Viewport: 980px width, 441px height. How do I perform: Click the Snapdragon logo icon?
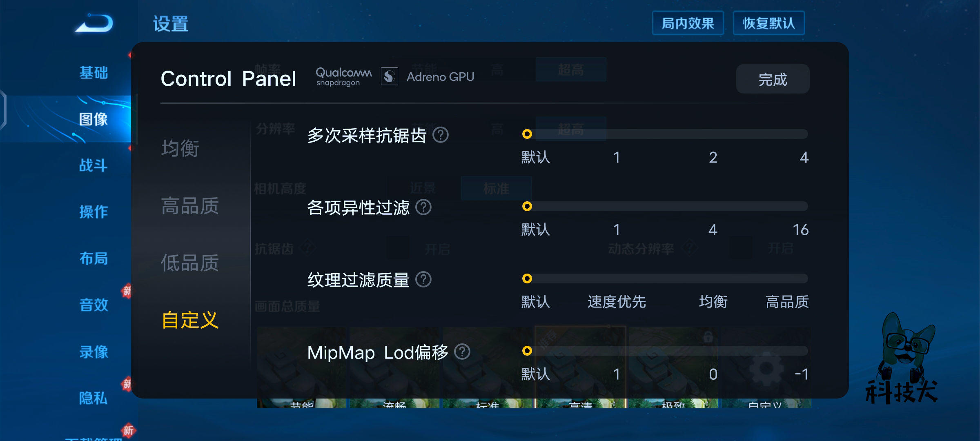(x=390, y=76)
